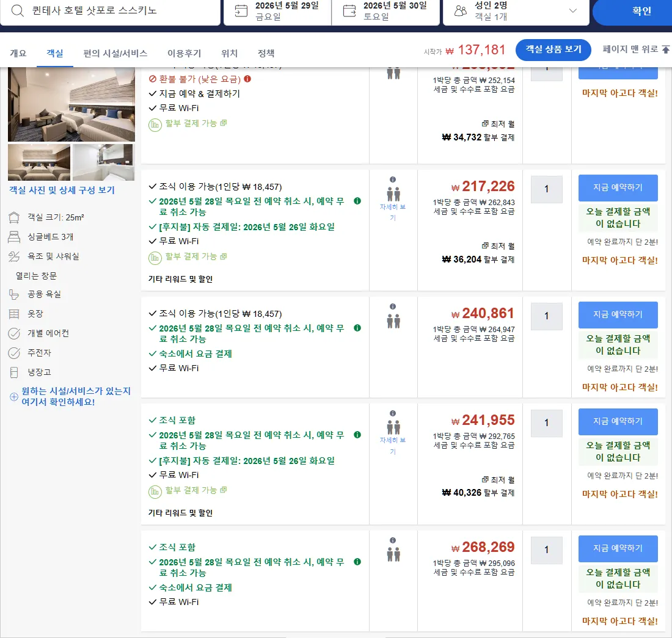Viewport: 672px width, 638px height.
Task: Open room quantity selector for ₩268,269 rate
Action: tap(546, 550)
